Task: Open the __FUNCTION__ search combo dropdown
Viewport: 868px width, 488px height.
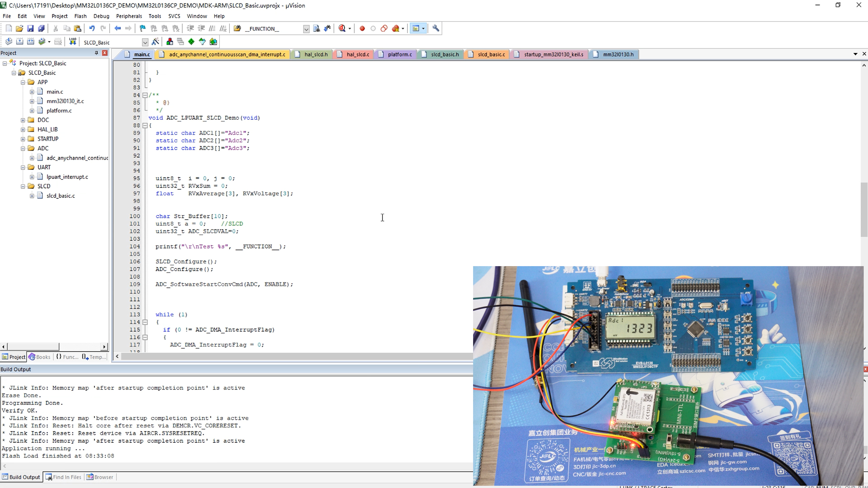Action: point(306,29)
